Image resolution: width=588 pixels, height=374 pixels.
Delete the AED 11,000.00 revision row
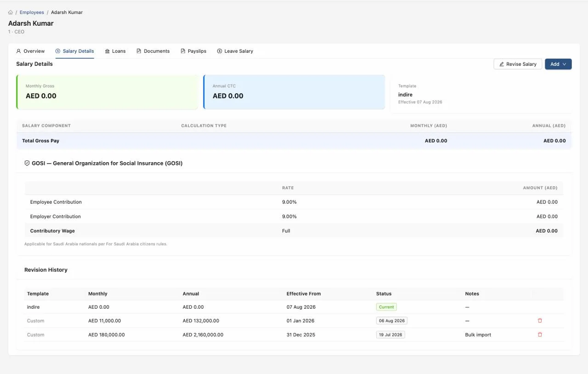pyautogui.click(x=540, y=321)
